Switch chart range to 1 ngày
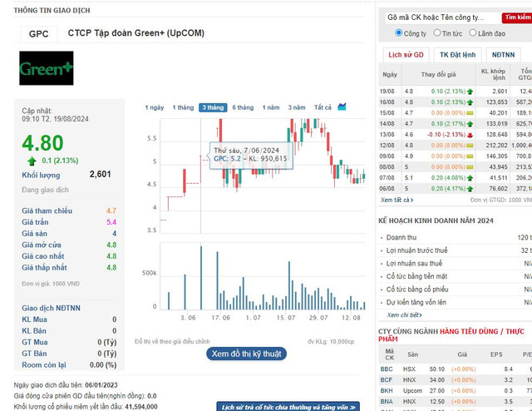 tap(155, 107)
